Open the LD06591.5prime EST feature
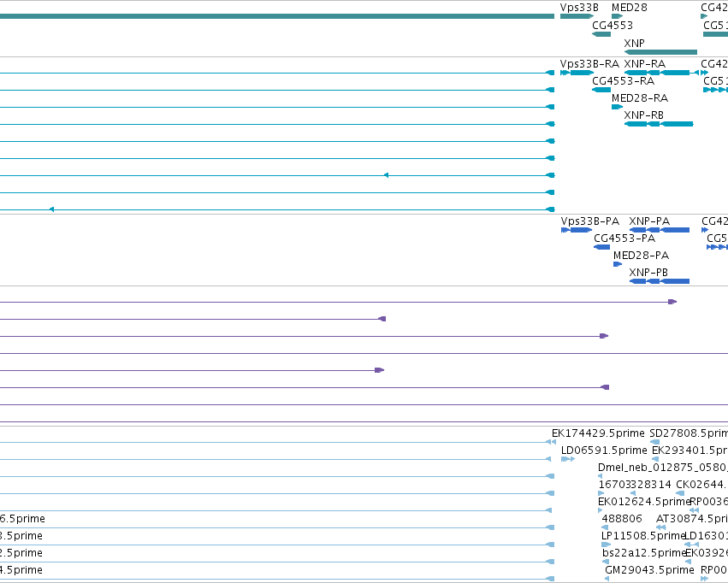This screenshot has width=728, height=583. pos(568,459)
